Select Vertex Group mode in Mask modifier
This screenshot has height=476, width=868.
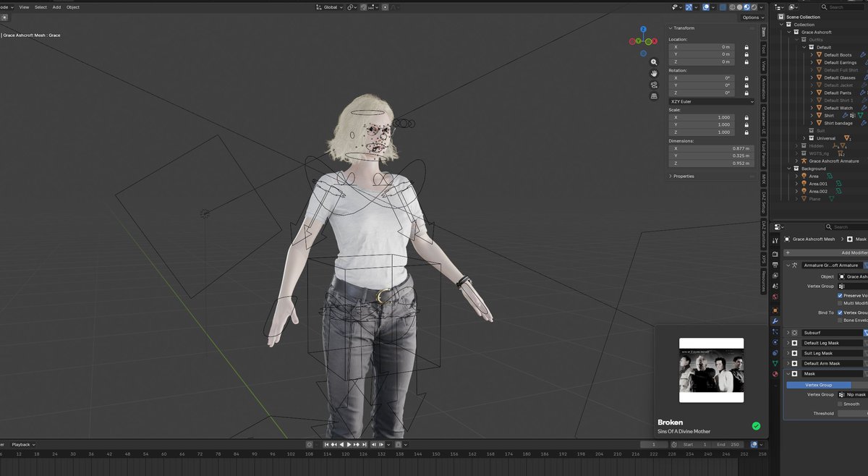click(x=819, y=385)
